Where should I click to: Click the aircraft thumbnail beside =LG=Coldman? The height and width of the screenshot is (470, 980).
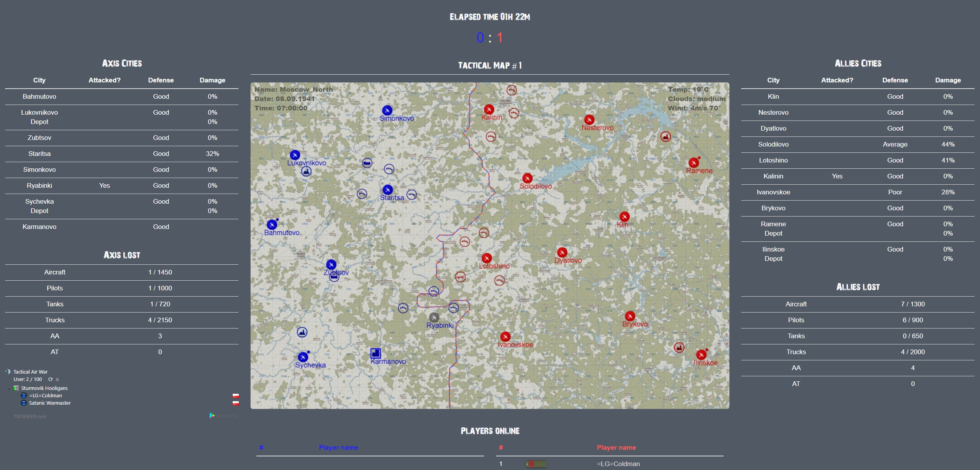pyautogui.click(x=536, y=464)
